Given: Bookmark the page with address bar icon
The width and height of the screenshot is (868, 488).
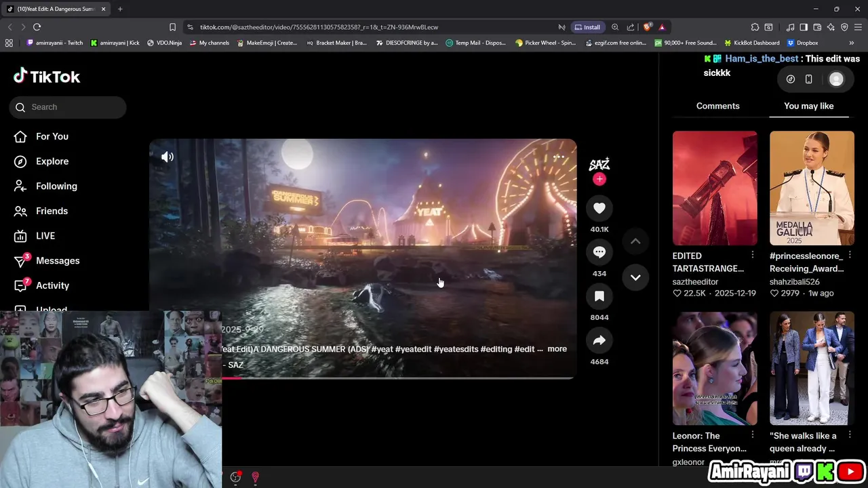Looking at the screenshot, I should [x=172, y=27].
